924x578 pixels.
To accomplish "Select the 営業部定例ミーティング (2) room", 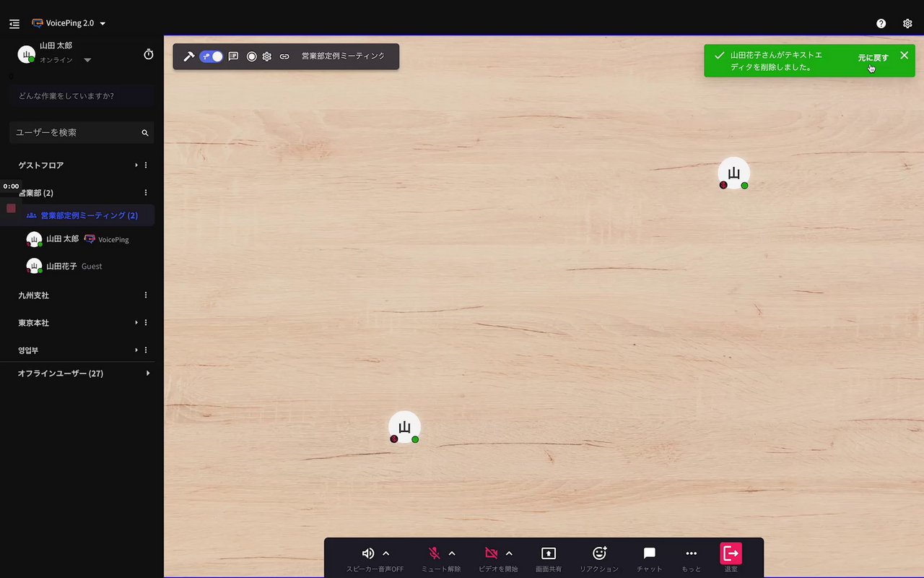I will (82, 215).
